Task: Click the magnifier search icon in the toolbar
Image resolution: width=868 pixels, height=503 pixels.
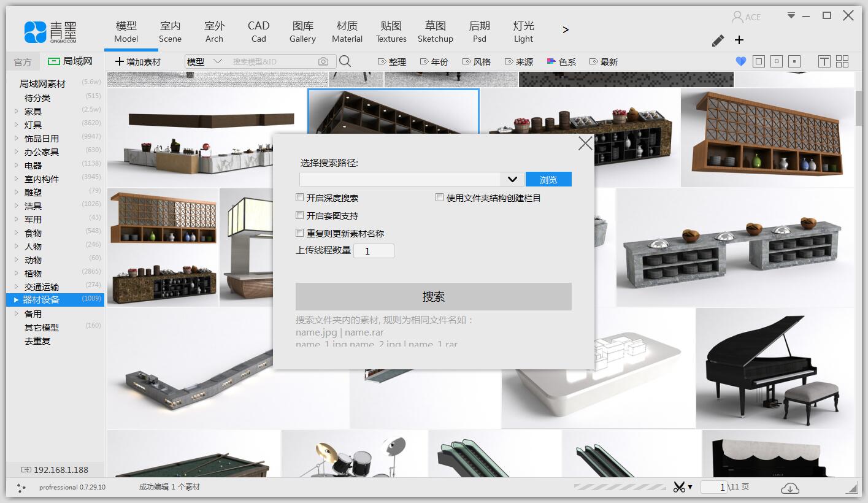Action: [345, 61]
